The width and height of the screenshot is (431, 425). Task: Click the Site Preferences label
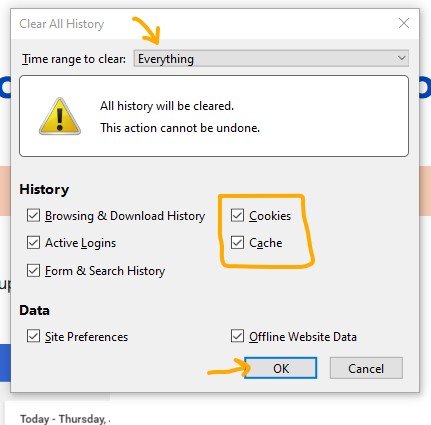click(x=86, y=337)
